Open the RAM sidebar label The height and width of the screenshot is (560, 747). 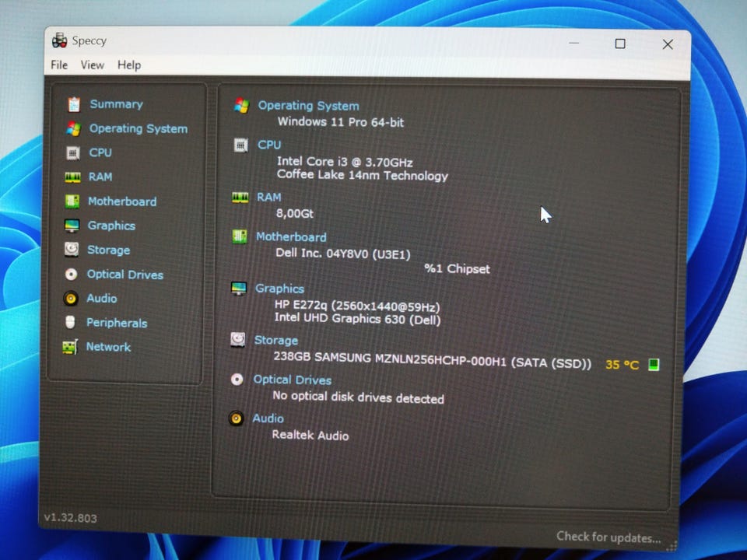point(100,177)
